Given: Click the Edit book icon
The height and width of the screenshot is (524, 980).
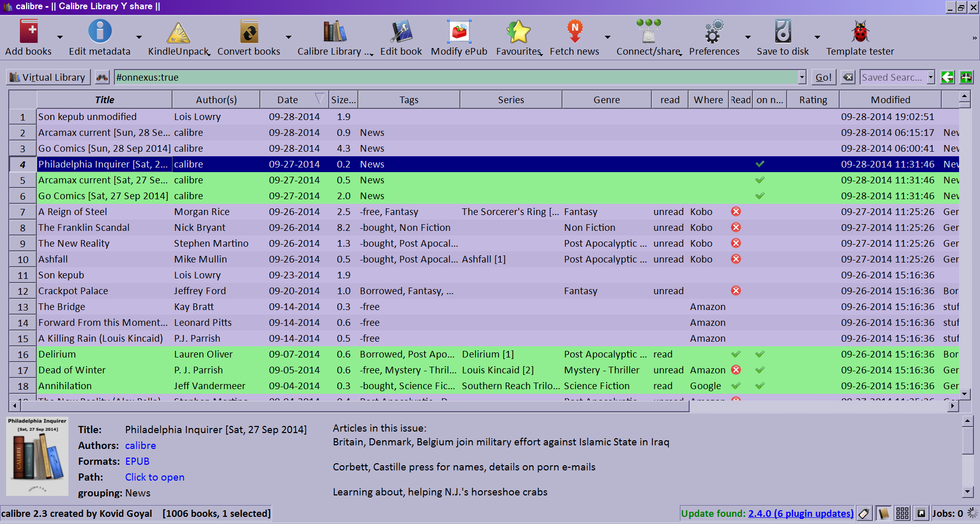Looking at the screenshot, I should click(401, 32).
